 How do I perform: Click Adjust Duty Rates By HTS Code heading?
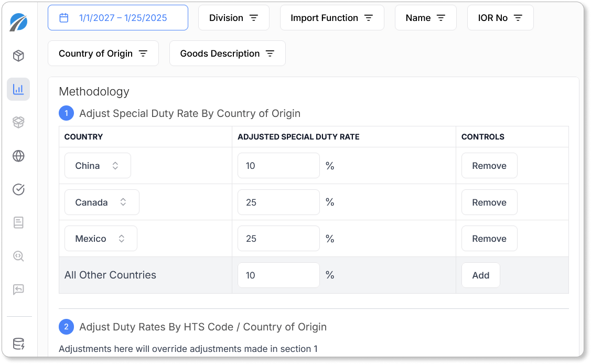[203, 327]
